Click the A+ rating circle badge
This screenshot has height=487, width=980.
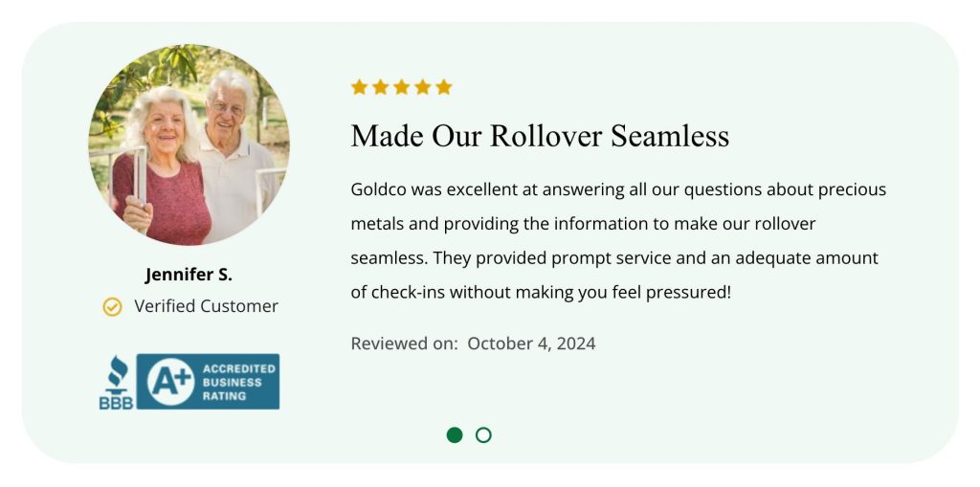(x=167, y=382)
